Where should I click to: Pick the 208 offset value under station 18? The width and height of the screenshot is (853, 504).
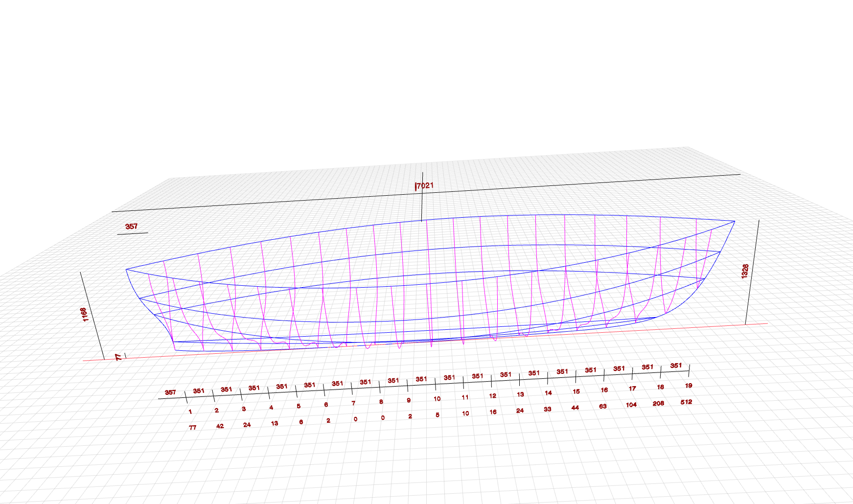point(658,403)
